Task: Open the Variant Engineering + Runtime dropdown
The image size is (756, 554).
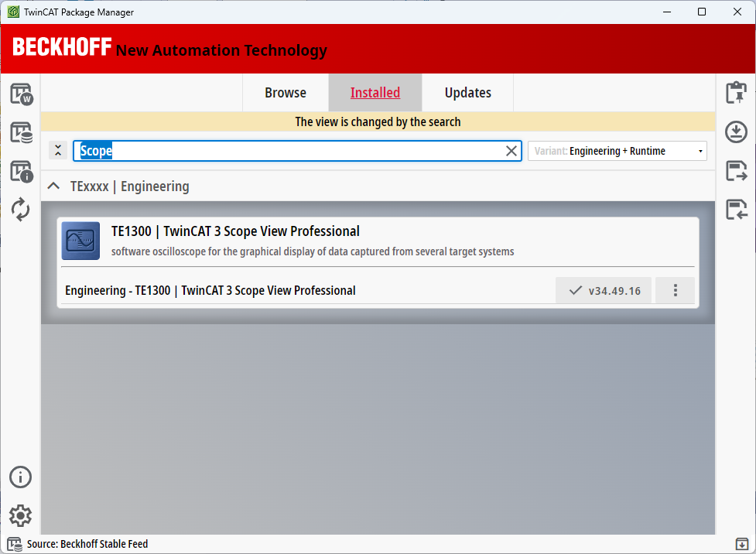Action: 617,151
